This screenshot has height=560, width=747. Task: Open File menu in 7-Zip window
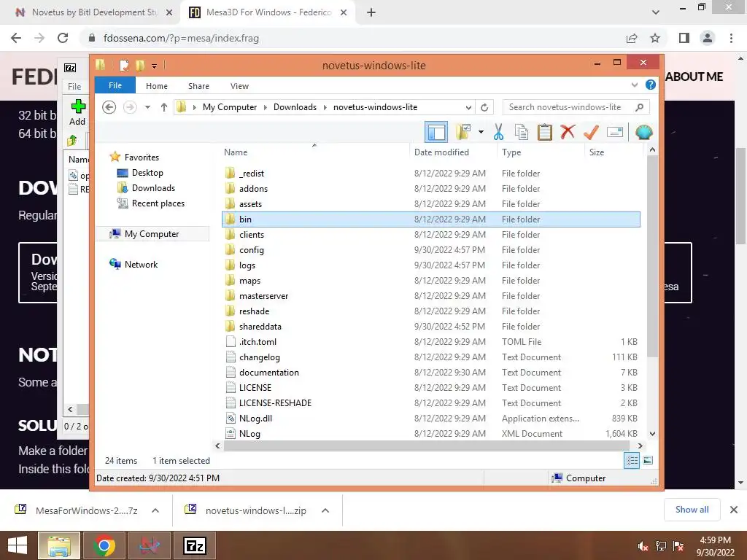point(74,86)
